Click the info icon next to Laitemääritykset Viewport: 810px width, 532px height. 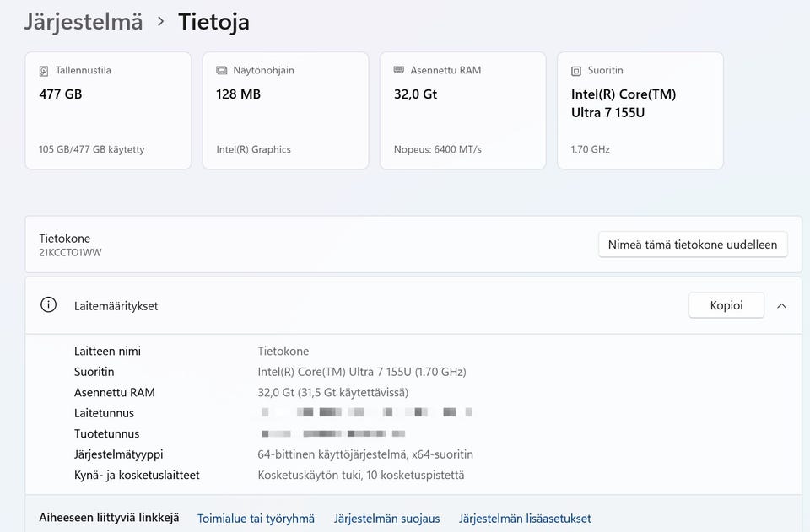49,305
